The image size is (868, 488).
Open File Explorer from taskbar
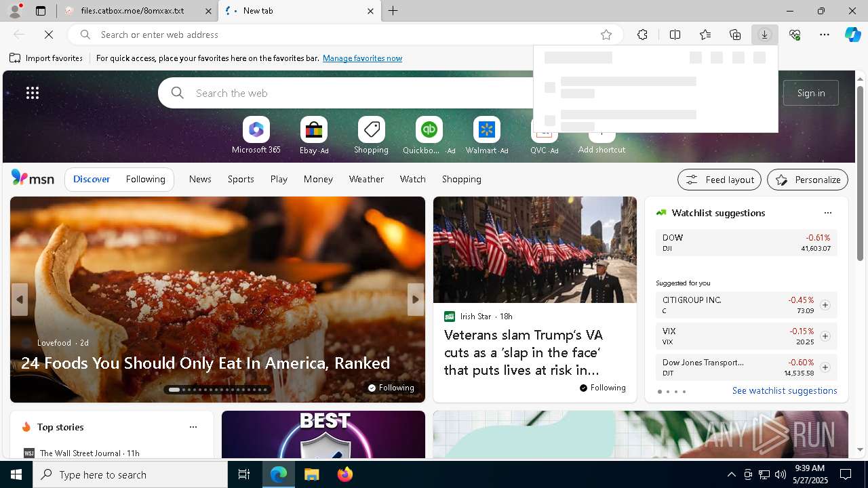[x=311, y=474]
